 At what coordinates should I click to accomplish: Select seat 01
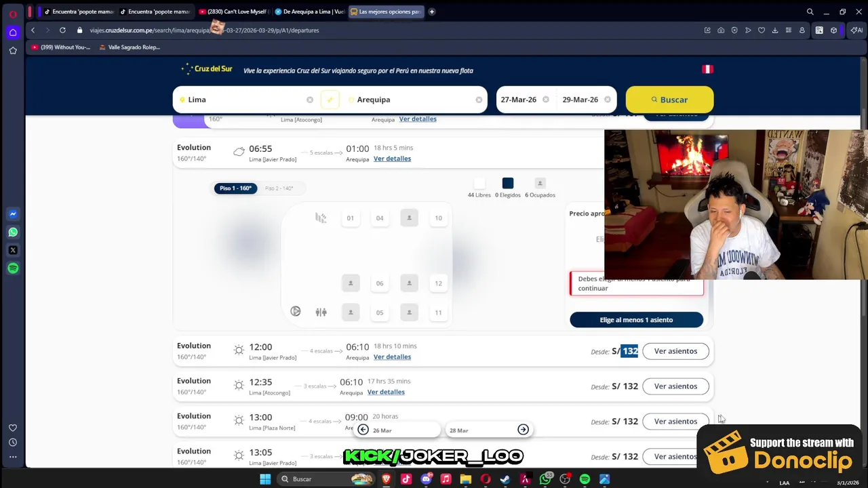(x=350, y=218)
